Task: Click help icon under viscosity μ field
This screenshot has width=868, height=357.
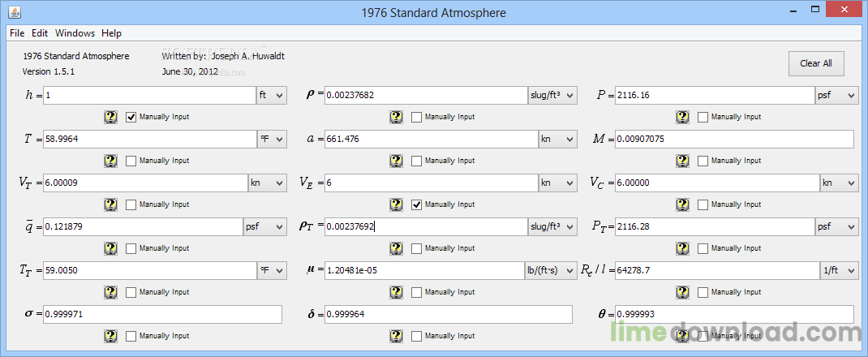Action: point(397,292)
